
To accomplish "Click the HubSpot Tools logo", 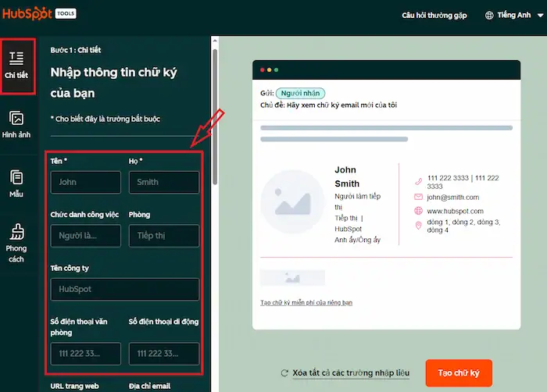I will click(39, 14).
